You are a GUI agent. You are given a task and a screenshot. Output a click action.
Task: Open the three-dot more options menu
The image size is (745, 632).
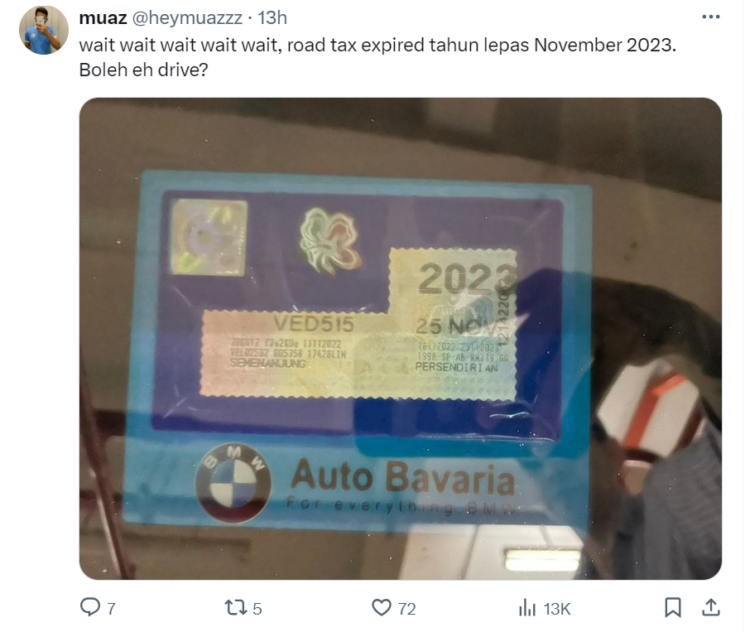(x=711, y=17)
